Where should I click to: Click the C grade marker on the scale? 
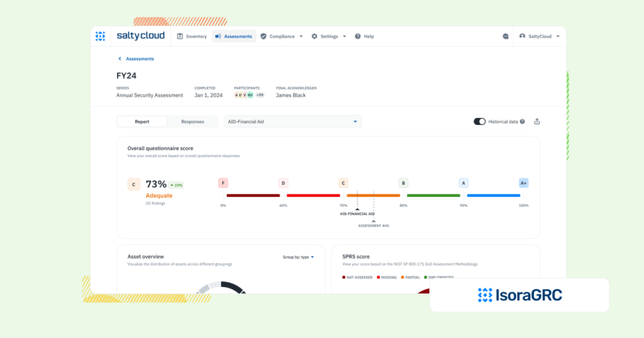[x=343, y=183]
